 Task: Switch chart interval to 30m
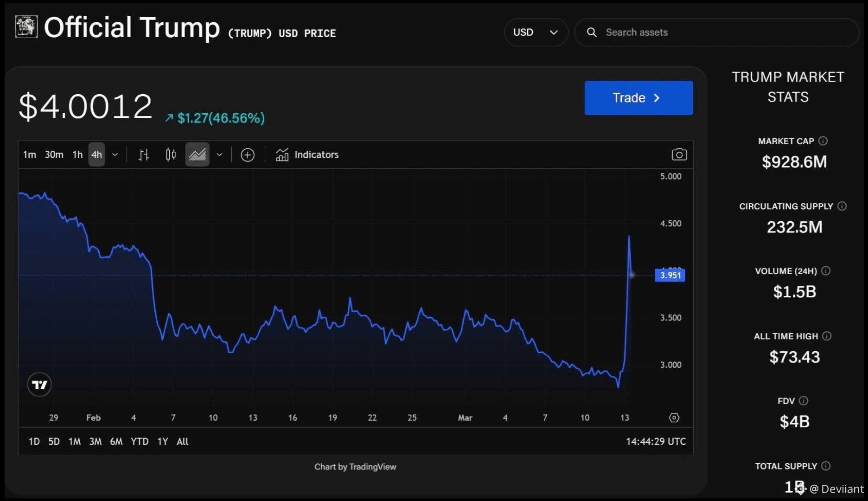click(54, 154)
